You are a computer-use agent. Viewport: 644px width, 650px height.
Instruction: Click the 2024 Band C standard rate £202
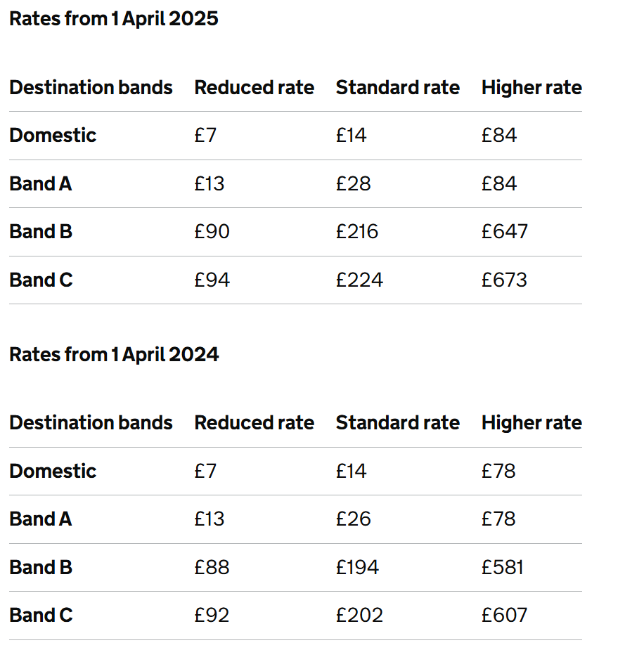coord(359,616)
